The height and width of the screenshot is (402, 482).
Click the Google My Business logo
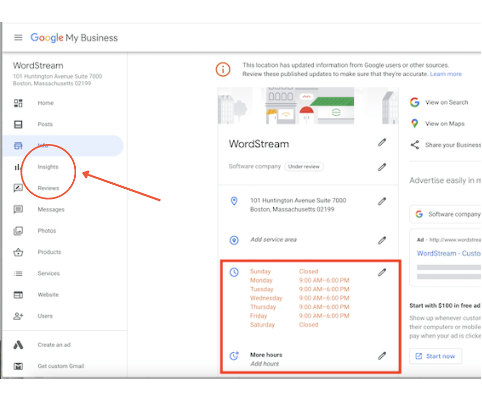pos(74,38)
